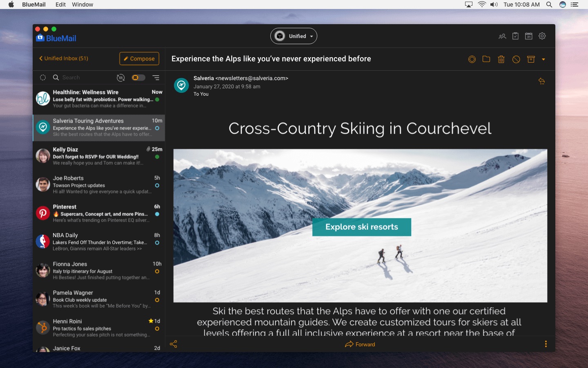588x368 pixels.
Task: Open the BlueMail menu bar item
Action: point(34,4)
